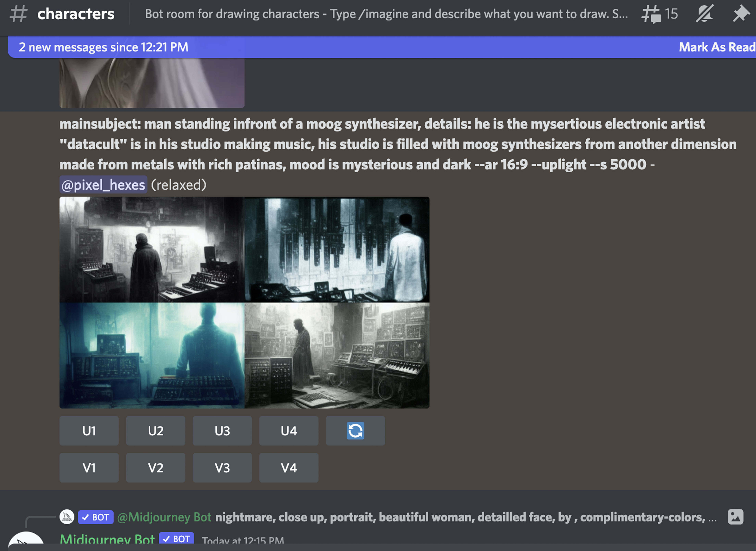Open the synthesizer image grid thumbnail

click(x=244, y=302)
